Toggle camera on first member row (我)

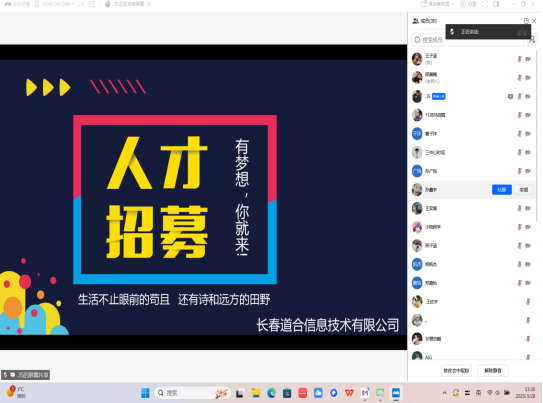tap(528, 59)
